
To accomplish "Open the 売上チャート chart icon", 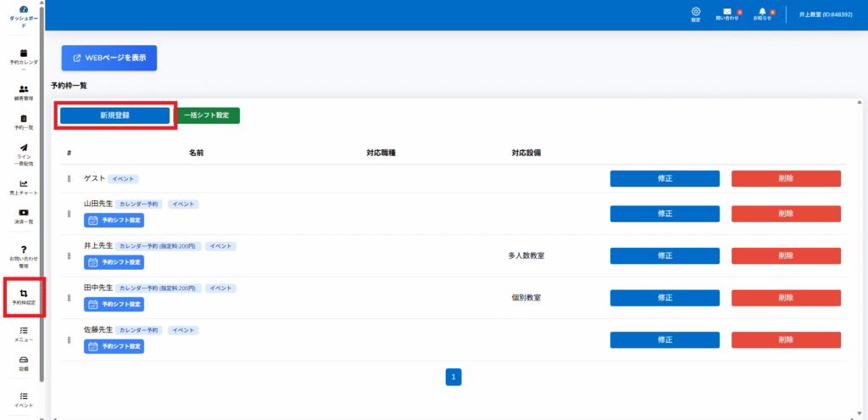I will click(x=24, y=184).
